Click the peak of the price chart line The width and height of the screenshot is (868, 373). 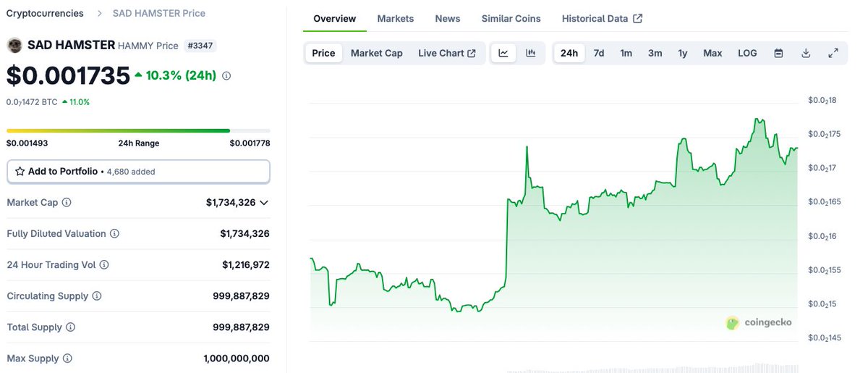point(757,120)
